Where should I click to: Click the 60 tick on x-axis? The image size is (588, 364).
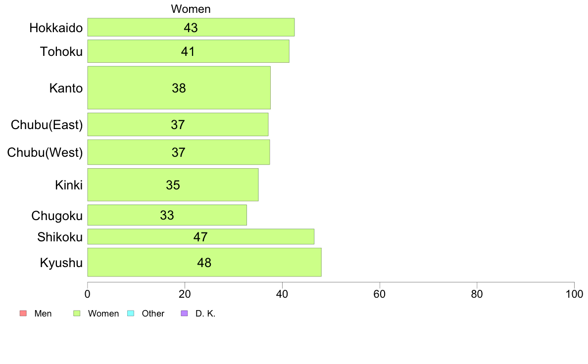[380, 294]
